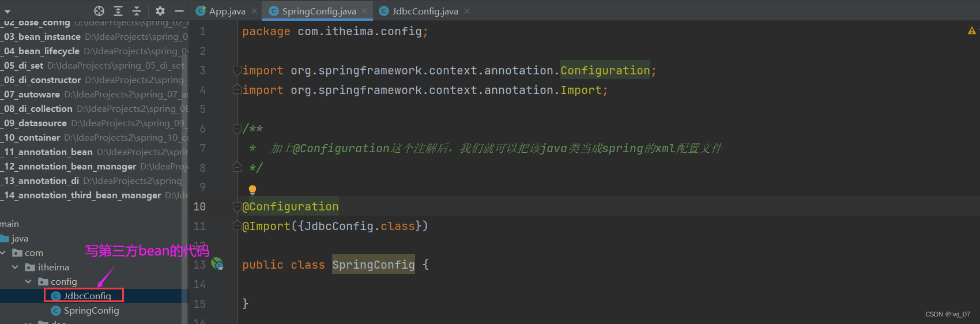Click fold marker at line 4 import

pos(237,90)
